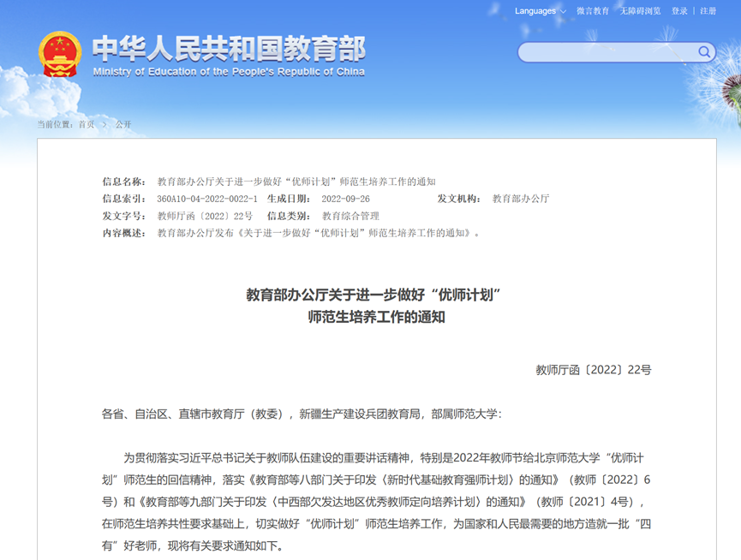Image resolution: width=741 pixels, height=560 pixels.
Task: Click the last paragraph line ending 现将有关要求通知如下
Action: [x=193, y=545]
